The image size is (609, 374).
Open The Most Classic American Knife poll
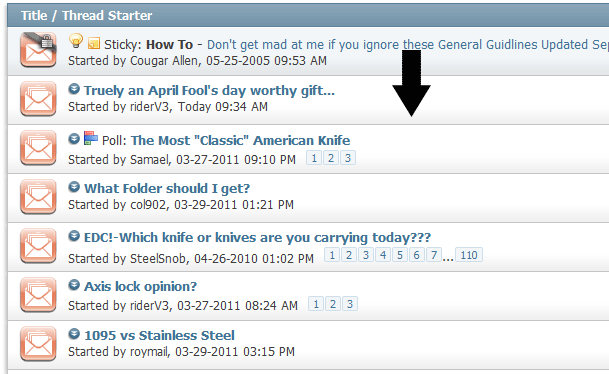coord(240,140)
